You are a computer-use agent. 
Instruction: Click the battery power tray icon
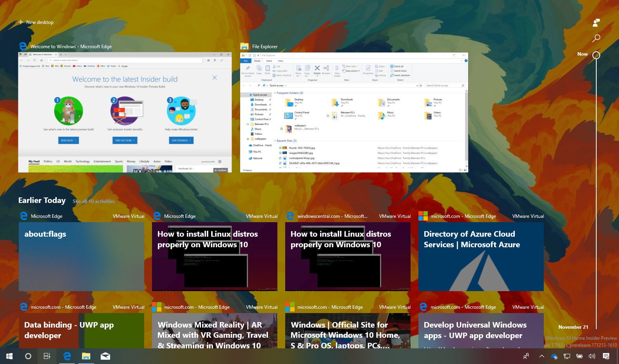[x=579, y=356]
